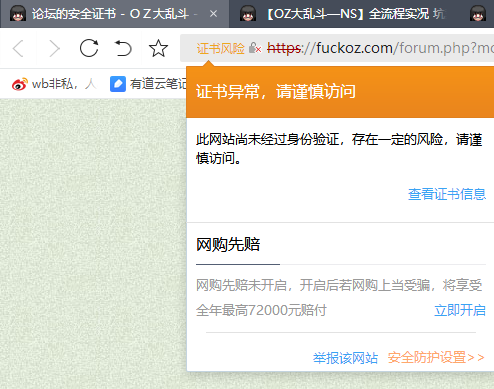This screenshot has width=494, height=389.
Task: Click 立即开启 to enable protection
Action: pos(460,310)
